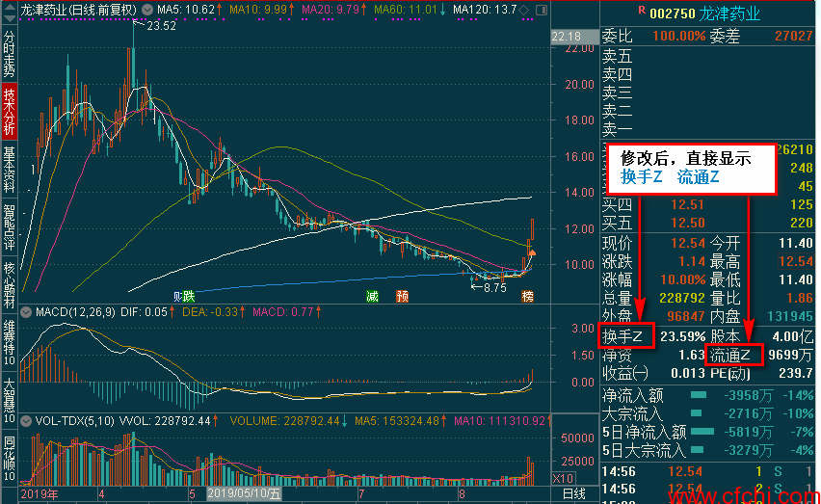Click the 财 info marker on chart
Screen dimensions: 821x504
[177, 297]
